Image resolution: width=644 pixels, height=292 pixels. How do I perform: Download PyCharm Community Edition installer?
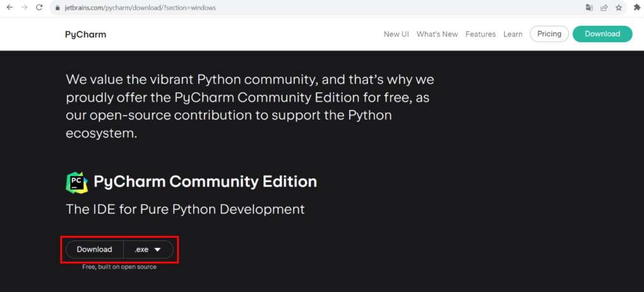click(x=94, y=249)
